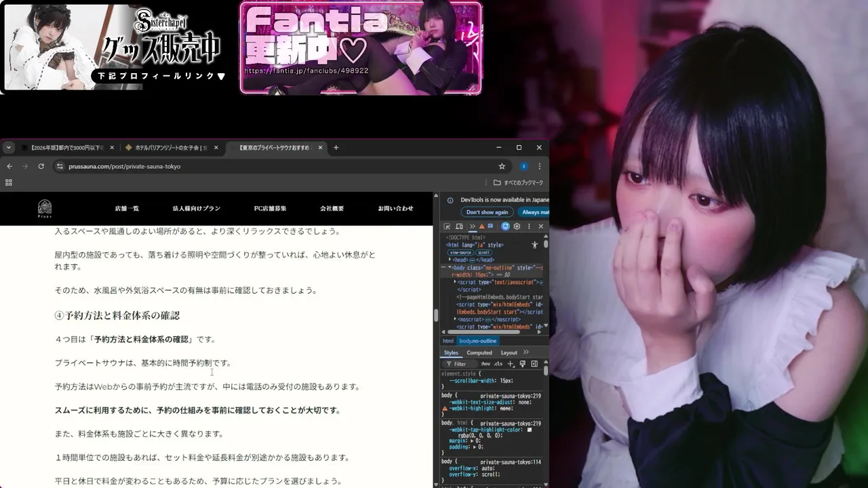This screenshot has height=488, width=868.
Task: Open Chrome three-dot menu
Action: tap(540, 166)
